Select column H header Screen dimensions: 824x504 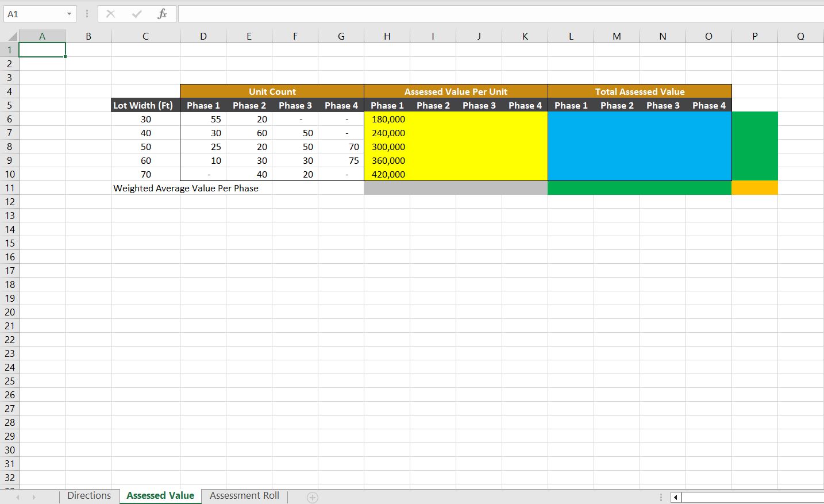(x=387, y=36)
